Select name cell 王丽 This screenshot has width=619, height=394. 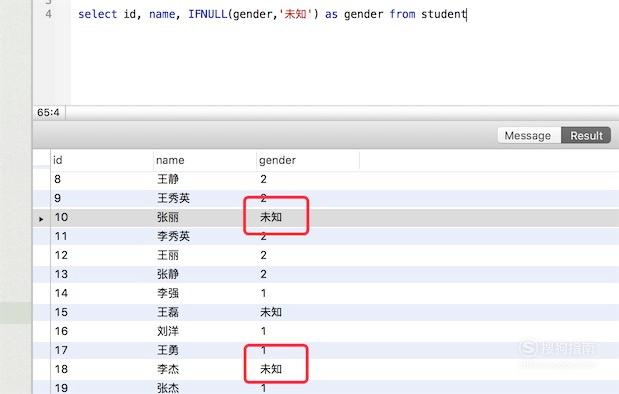coord(168,255)
